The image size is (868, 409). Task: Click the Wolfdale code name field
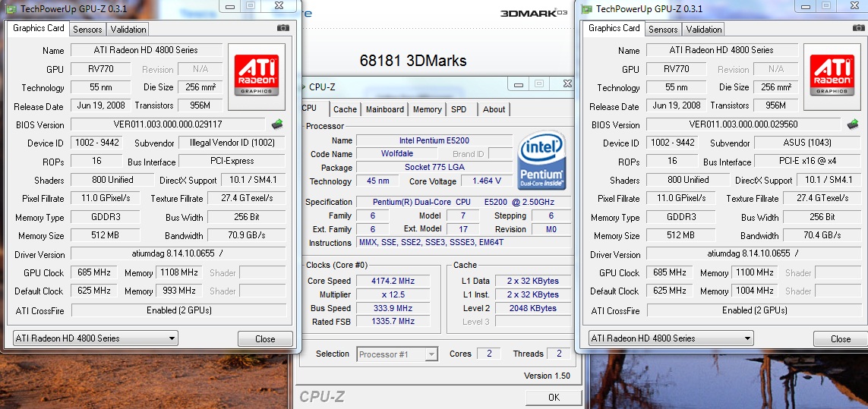coord(397,154)
